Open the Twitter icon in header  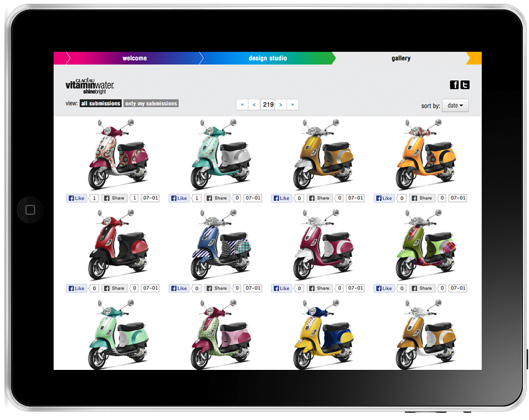pyautogui.click(x=465, y=85)
